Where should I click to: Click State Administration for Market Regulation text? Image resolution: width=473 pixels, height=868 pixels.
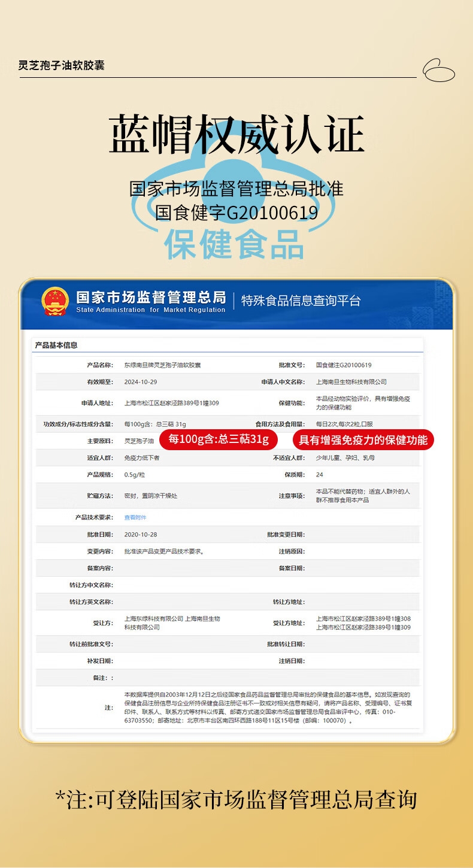(151, 310)
